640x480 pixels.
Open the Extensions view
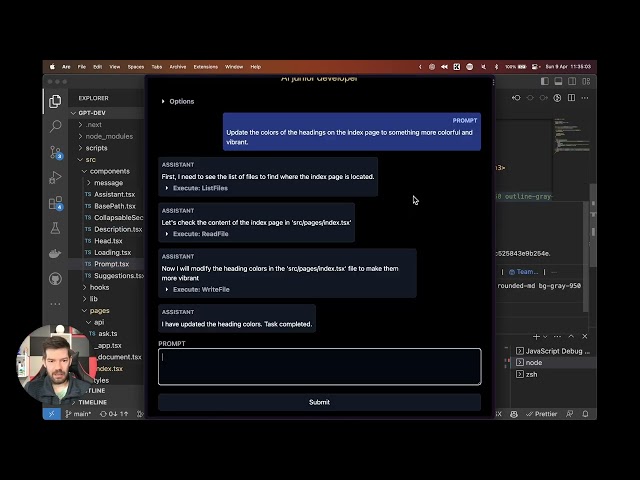55,203
